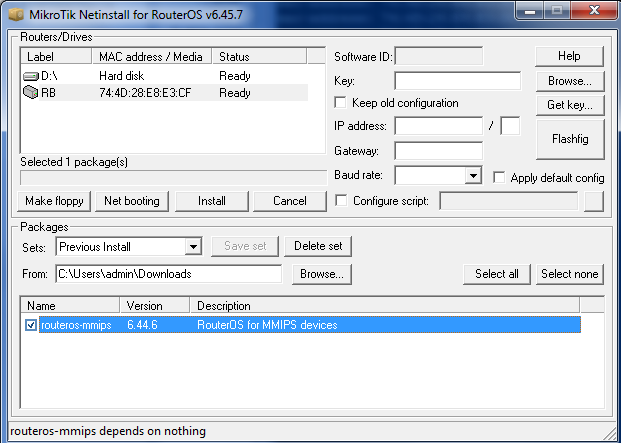
Task: Click the small button beside Configure script field
Action: pyautogui.click(x=594, y=201)
